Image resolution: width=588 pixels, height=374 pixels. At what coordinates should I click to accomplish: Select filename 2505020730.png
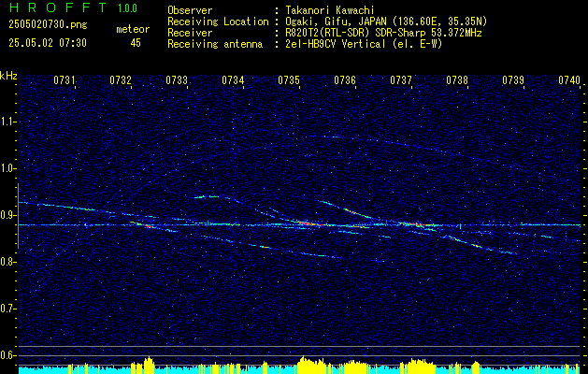coord(48,25)
